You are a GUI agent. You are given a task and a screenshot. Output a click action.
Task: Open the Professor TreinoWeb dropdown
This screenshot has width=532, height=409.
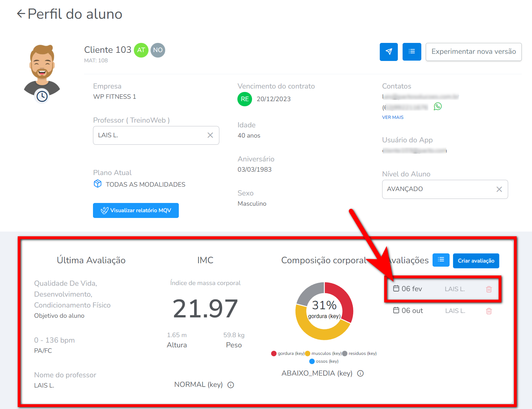(x=150, y=135)
